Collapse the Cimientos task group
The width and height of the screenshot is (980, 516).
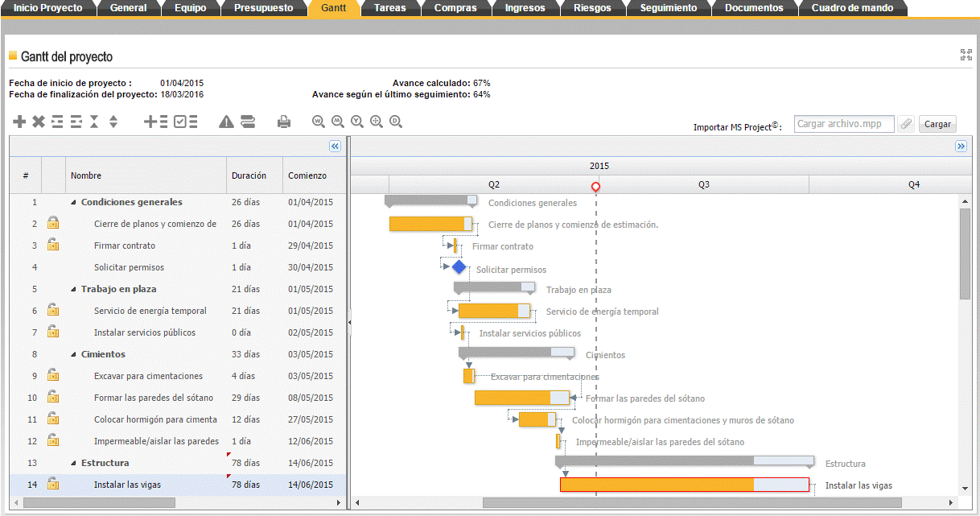click(x=74, y=355)
